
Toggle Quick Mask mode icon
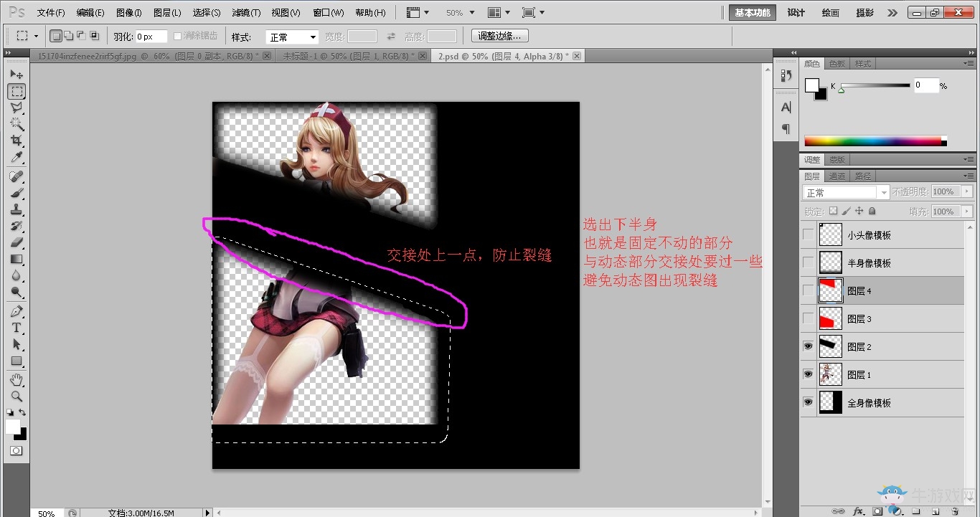(16, 451)
